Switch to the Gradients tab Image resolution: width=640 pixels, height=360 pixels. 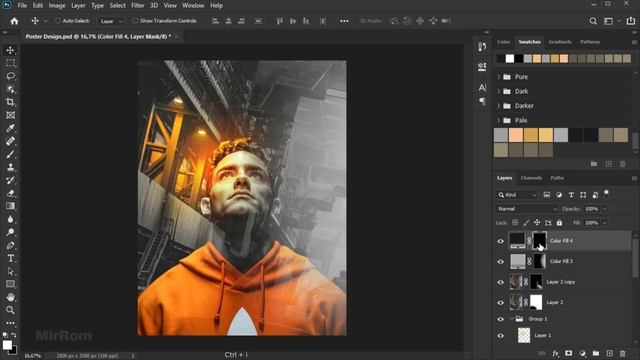tap(560, 42)
